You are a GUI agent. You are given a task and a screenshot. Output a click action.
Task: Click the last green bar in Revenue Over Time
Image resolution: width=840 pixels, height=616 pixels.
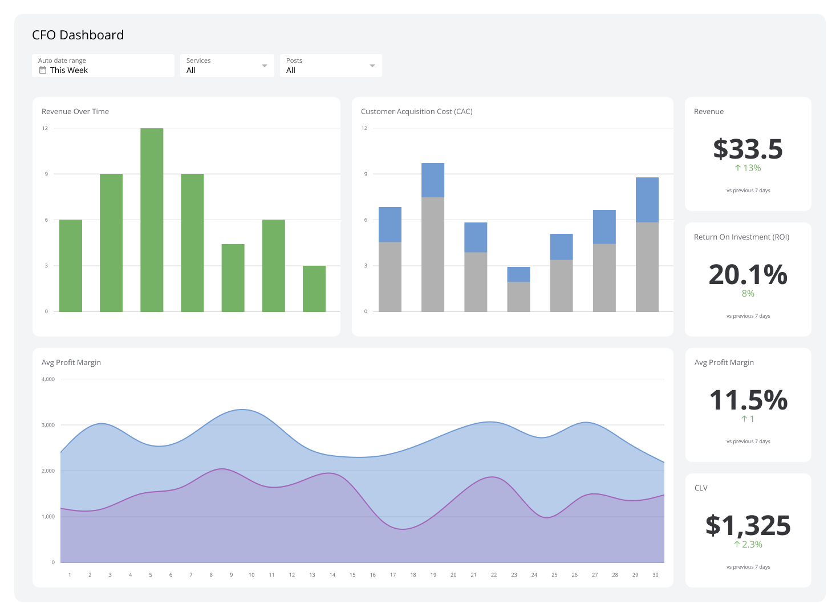pyautogui.click(x=314, y=288)
